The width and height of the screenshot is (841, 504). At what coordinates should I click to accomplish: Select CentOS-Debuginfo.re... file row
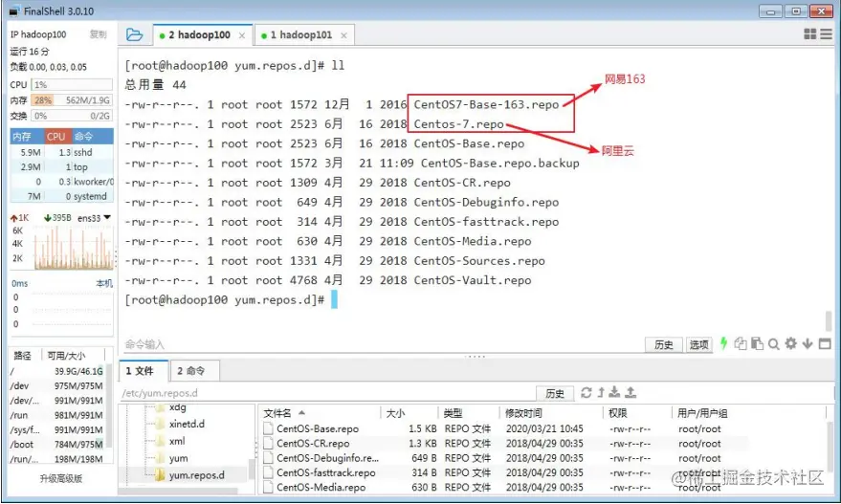click(x=542, y=458)
